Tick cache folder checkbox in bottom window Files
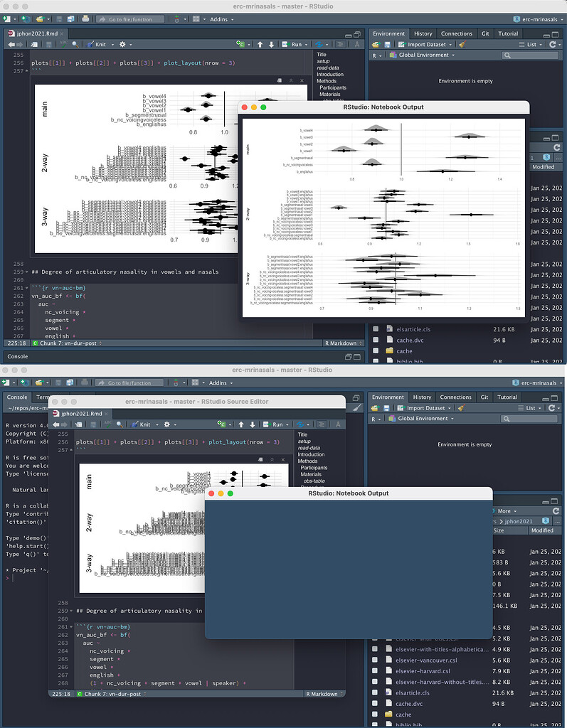Image resolution: width=567 pixels, height=728 pixels. pos(375,714)
